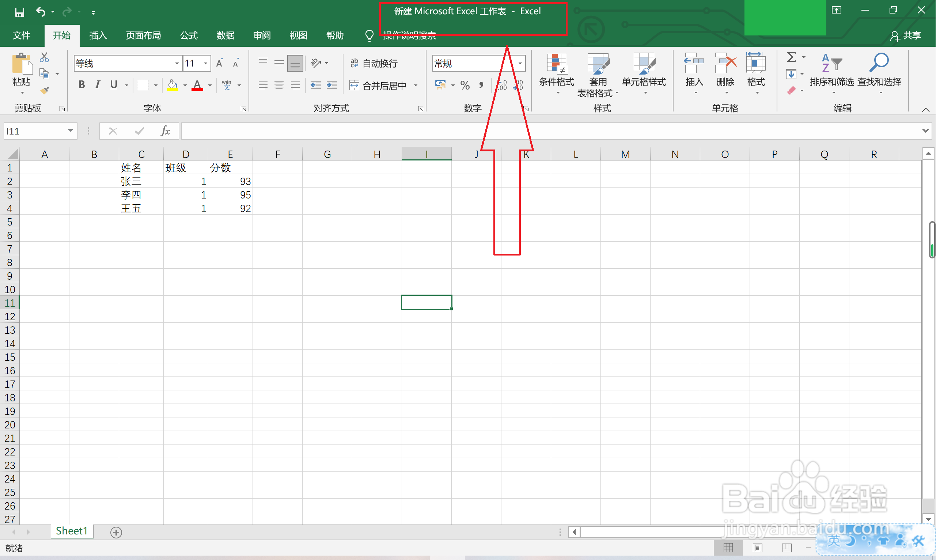940x560 pixels.
Task: Apply percent style format
Action: pos(466,86)
